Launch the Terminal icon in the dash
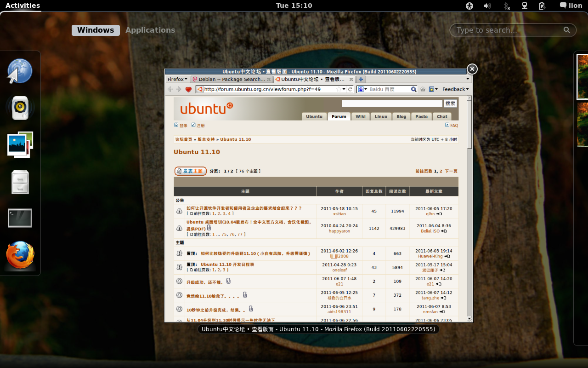The width and height of the screenshot is (588, 368). coord(20,218)
